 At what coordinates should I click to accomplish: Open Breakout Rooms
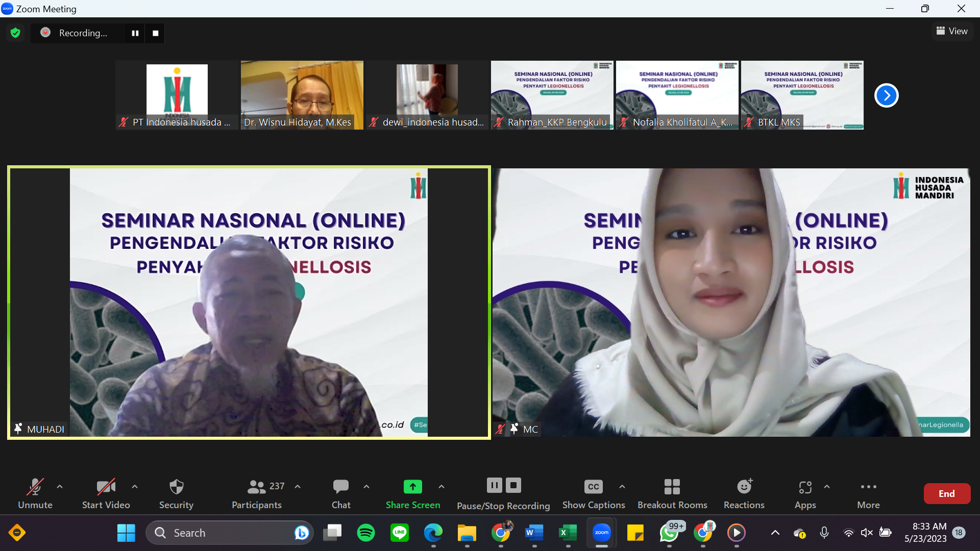point(672,494)
